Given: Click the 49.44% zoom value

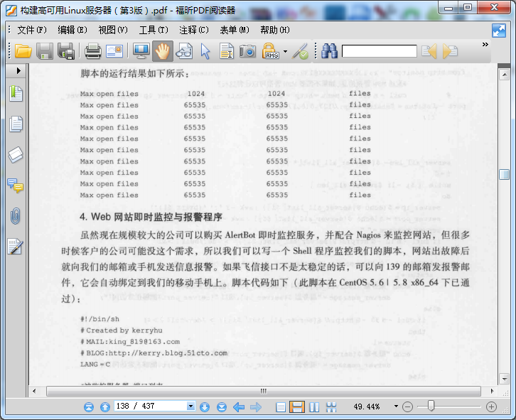Looking at the screenshot, I should tap(367, 406).
